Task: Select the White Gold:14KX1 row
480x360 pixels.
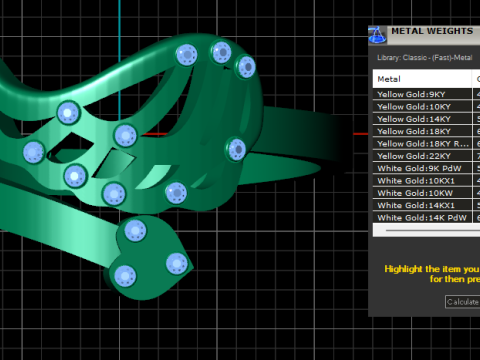Action: click(x=422, y=205)
